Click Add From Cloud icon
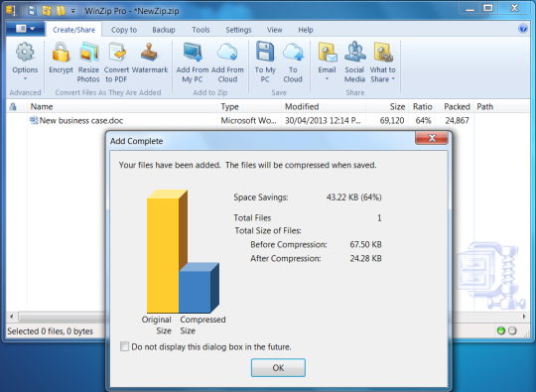The width and height of the screenshot is (536, 392). click(227, 53)
